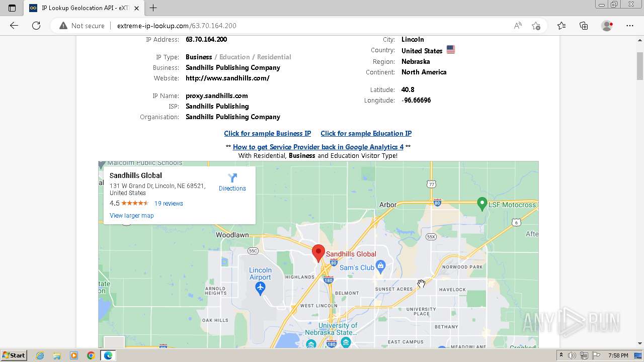
Task: Click the 55X route marker on the map
Action: tap(431, 236)
